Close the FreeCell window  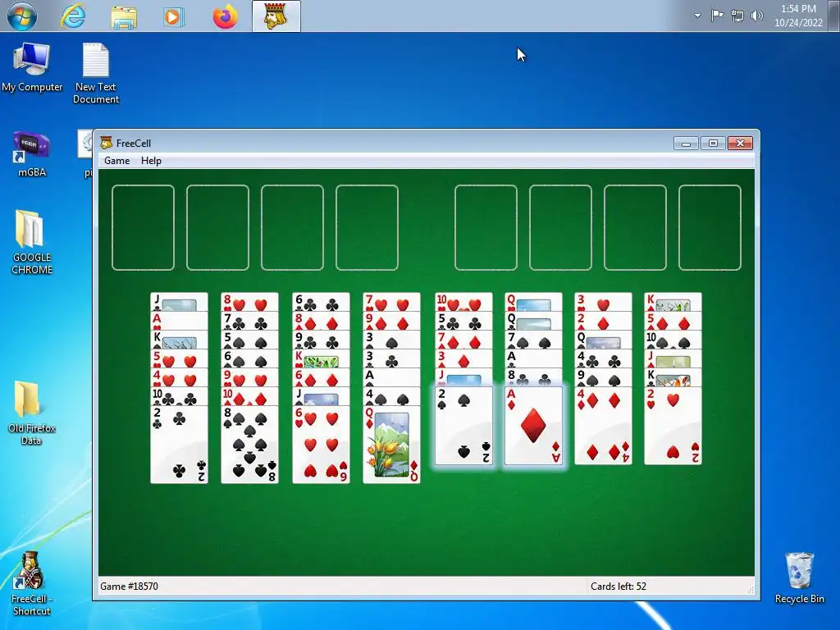point(741,143)
